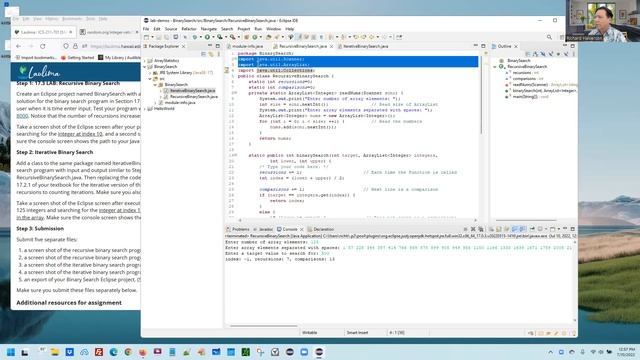Click Remove Launch icon in Console

tap(473, 229)
